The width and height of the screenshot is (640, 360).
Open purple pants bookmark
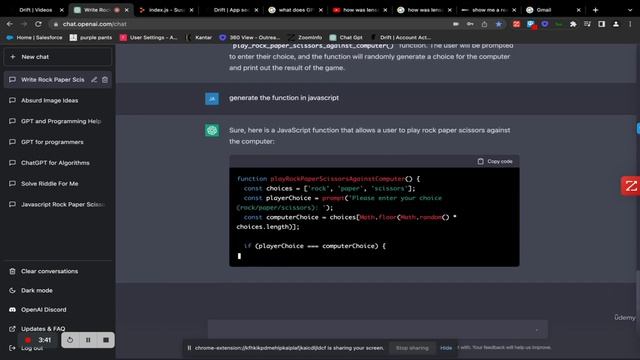coord(91,37)
